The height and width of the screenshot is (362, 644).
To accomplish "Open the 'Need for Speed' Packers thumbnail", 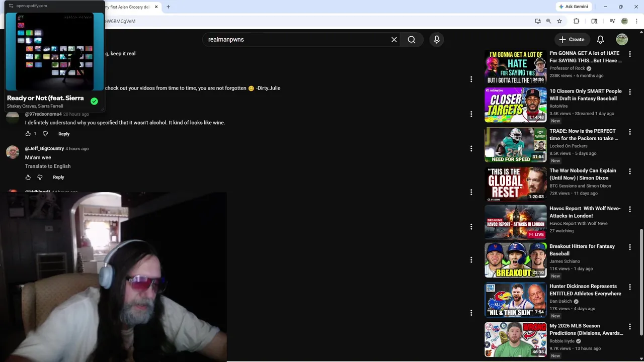I will (x=515, y=145).
